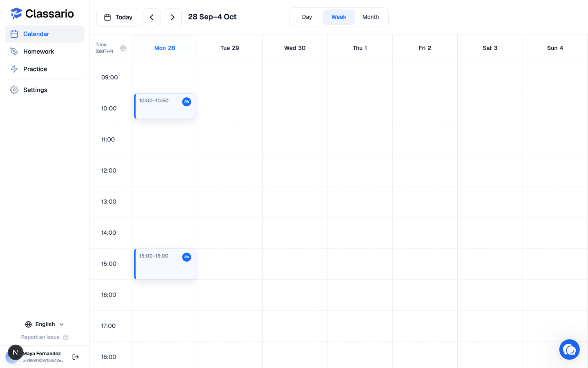This screenshot has height=368, width=588.
Task: Click the calendar icon in Today button
Action: (x=107, y=17)
